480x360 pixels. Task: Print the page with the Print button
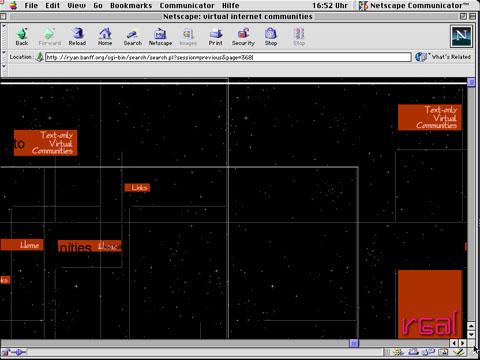[216, 36]
